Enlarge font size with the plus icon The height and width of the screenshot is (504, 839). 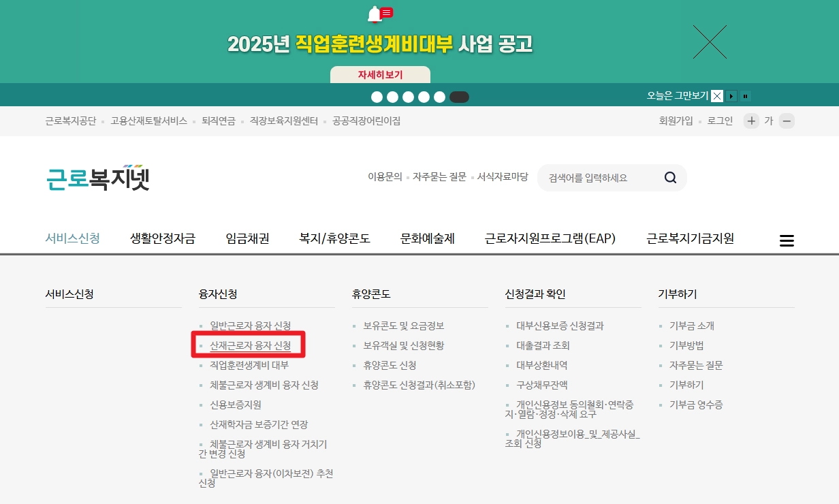750,121
